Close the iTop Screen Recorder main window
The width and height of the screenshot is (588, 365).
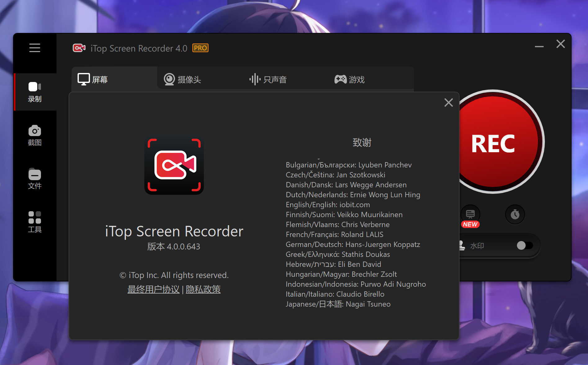coord(560,44)
